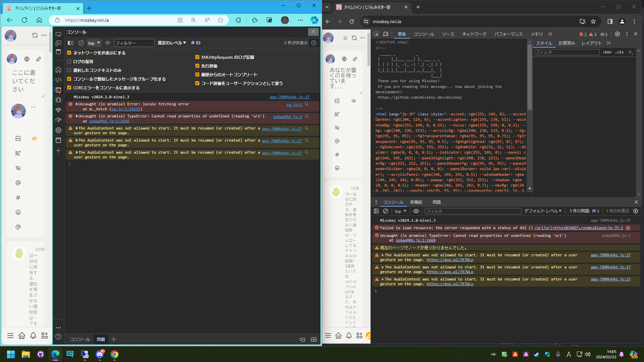Click inspect element picker in Chrome DevTools

376,34
